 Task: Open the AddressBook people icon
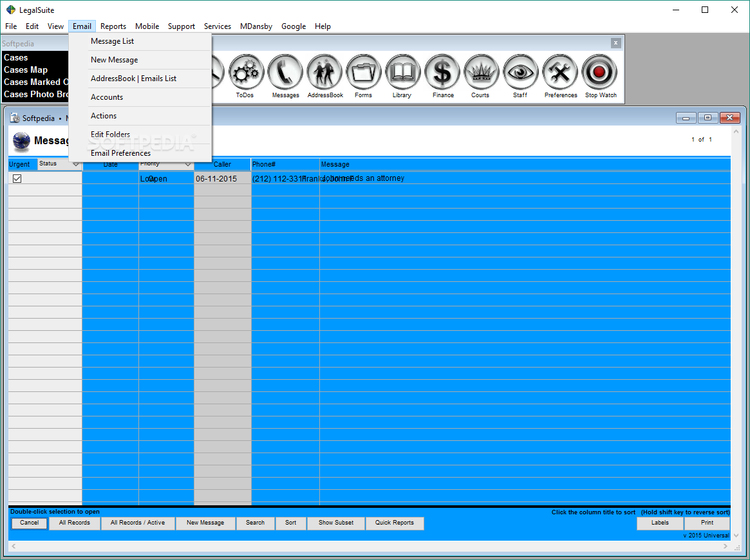click(x=324, y=73)
